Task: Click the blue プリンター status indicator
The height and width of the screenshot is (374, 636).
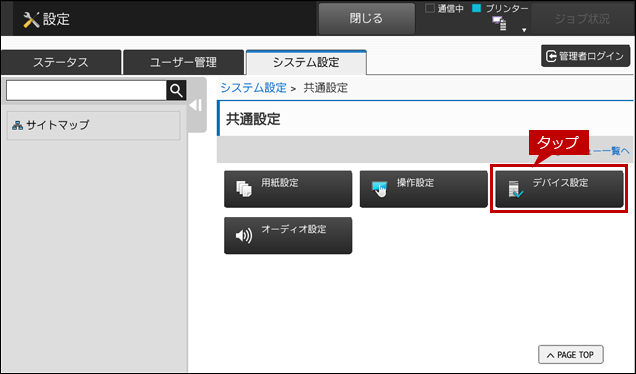Action: (x=477, y=8)
